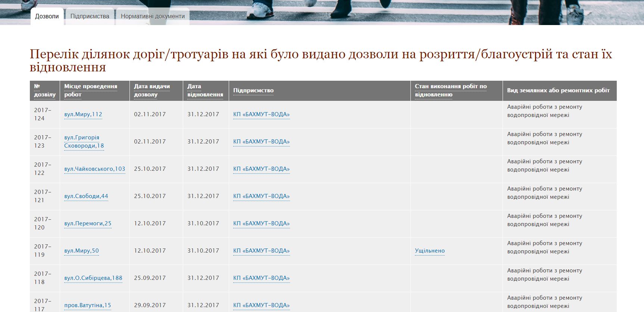Sort by Стан виконання робіт header
The height and width of the screenshot is (312, 644).
click(450, 90)
